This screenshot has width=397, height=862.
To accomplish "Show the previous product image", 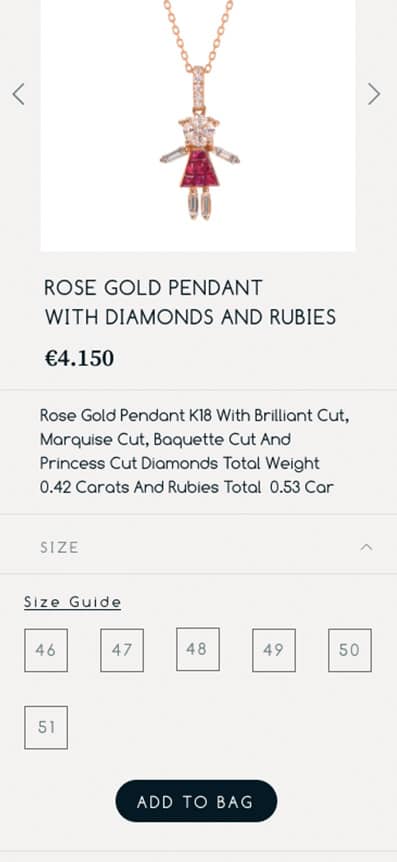I will (x=18, y=94).
